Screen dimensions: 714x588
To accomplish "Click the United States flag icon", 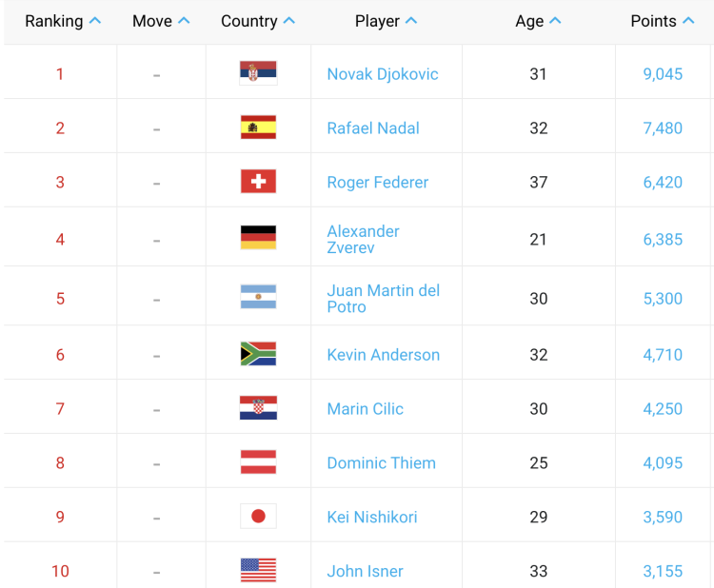I will 258,571.
